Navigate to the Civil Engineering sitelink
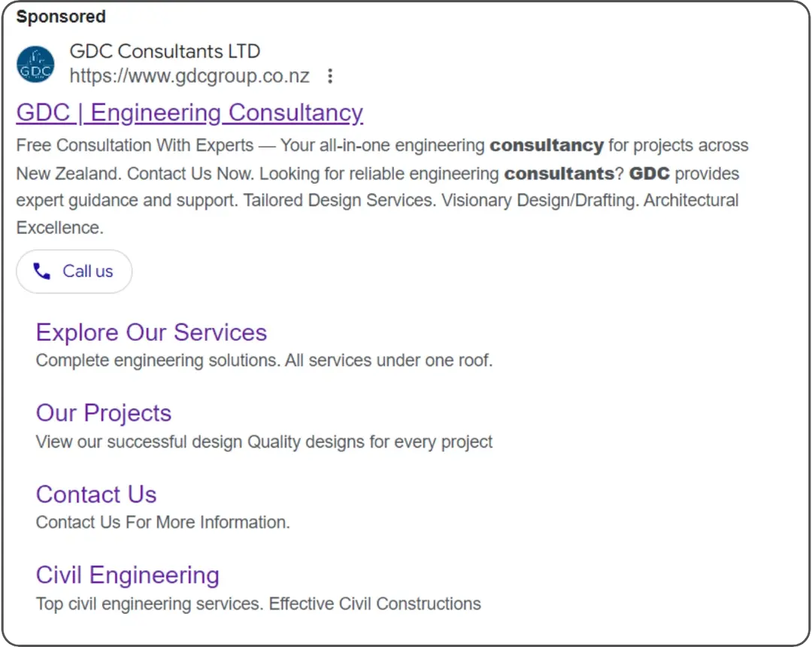This screenshot has width=812, height=647. (127, 575)
